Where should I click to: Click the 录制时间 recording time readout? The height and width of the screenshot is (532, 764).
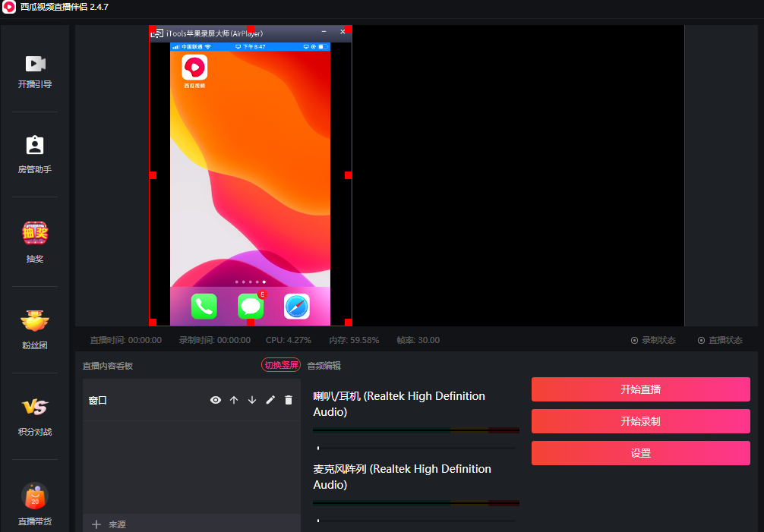tap(215, 340)
